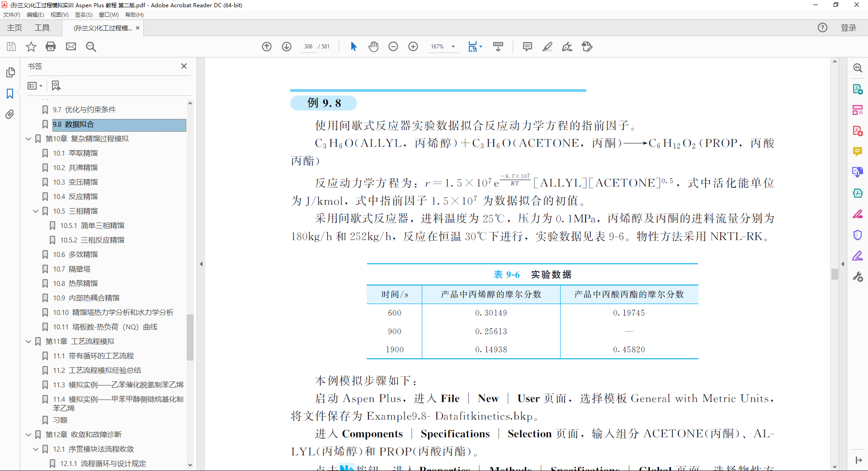Add file to favorites with star icon

(x=31, y=47)
